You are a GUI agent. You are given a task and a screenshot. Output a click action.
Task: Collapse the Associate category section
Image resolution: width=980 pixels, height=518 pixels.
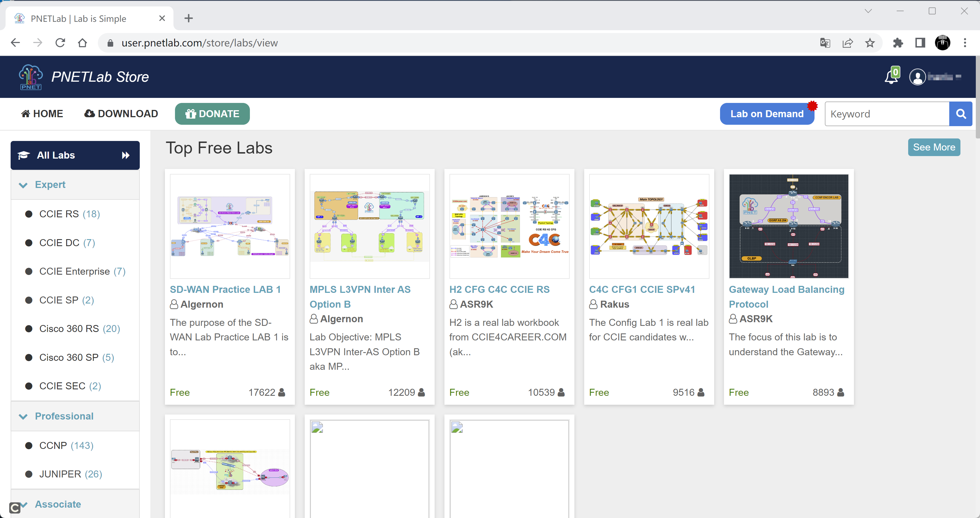pyautogui.click(x=75, y=504)
